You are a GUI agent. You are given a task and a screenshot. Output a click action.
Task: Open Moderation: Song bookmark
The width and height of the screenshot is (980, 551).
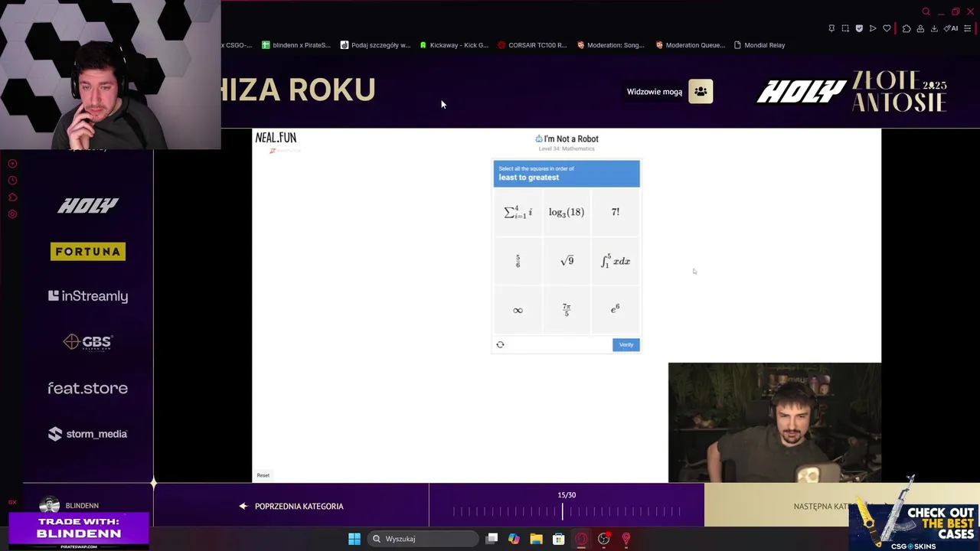(610, 45)
